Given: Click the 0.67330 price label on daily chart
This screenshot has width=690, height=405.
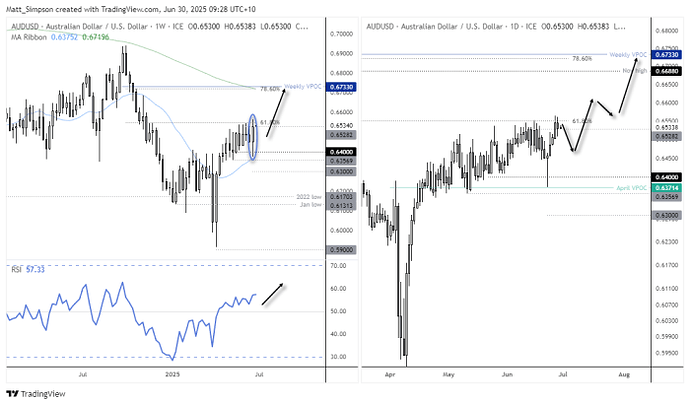Looking at the screenshot, I should (667, 55).
